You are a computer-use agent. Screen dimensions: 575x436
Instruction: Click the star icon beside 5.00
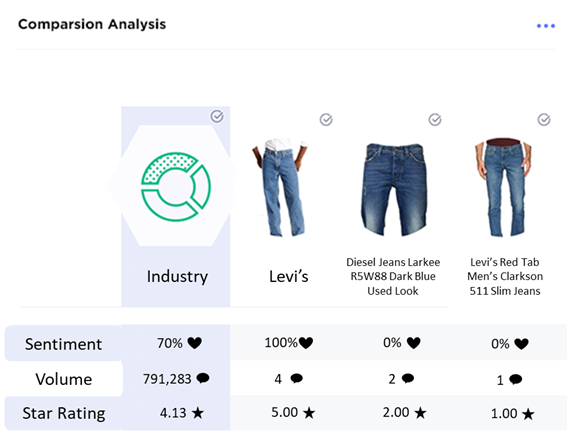pos(309,413)
